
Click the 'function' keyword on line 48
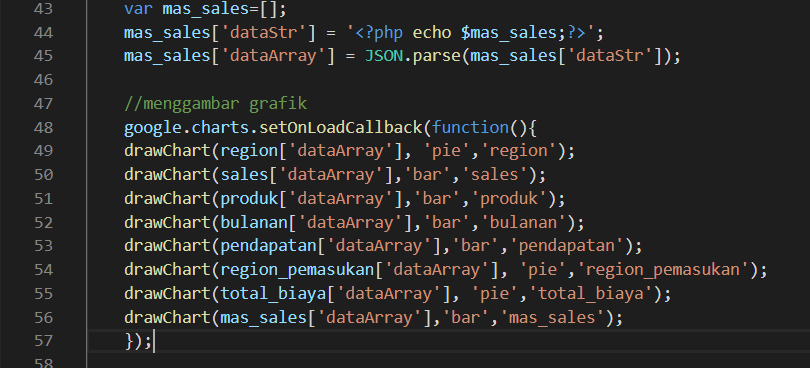[x=470, y=127]
